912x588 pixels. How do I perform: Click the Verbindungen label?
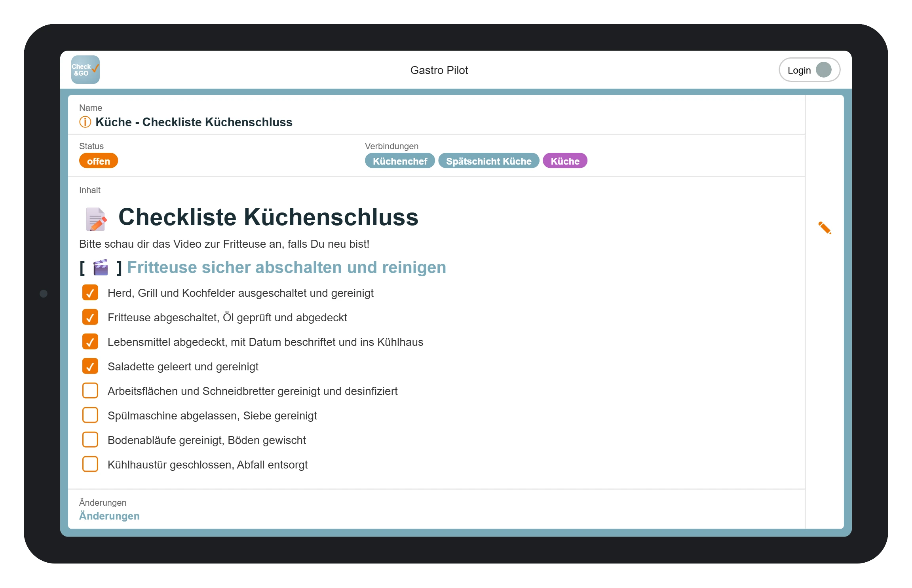[x=391, y=146]
